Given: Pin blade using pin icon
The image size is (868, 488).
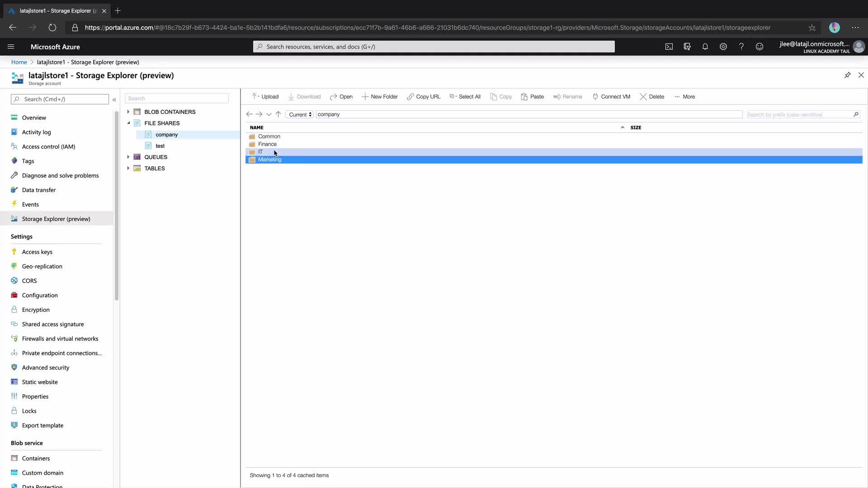Looking at the screenshot, I should coord(847,75).
